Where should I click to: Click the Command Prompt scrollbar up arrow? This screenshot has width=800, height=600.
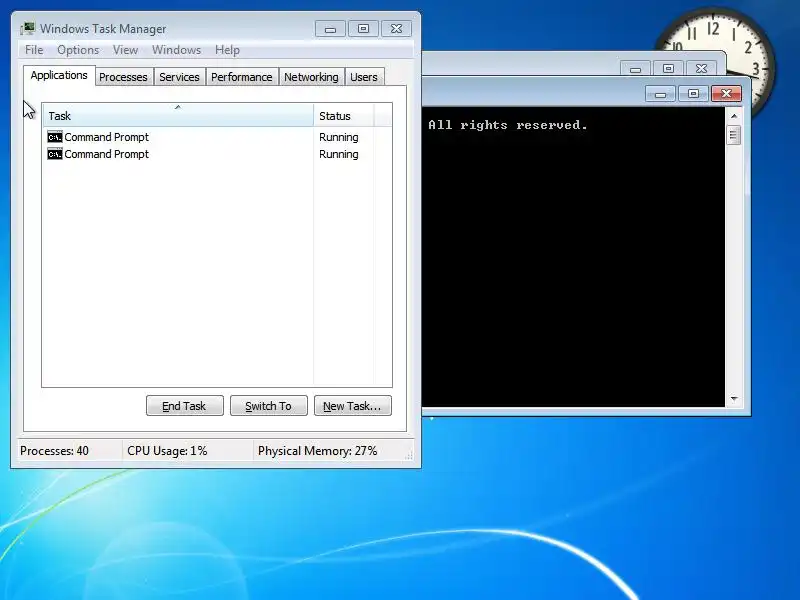[x=734, y=116]
